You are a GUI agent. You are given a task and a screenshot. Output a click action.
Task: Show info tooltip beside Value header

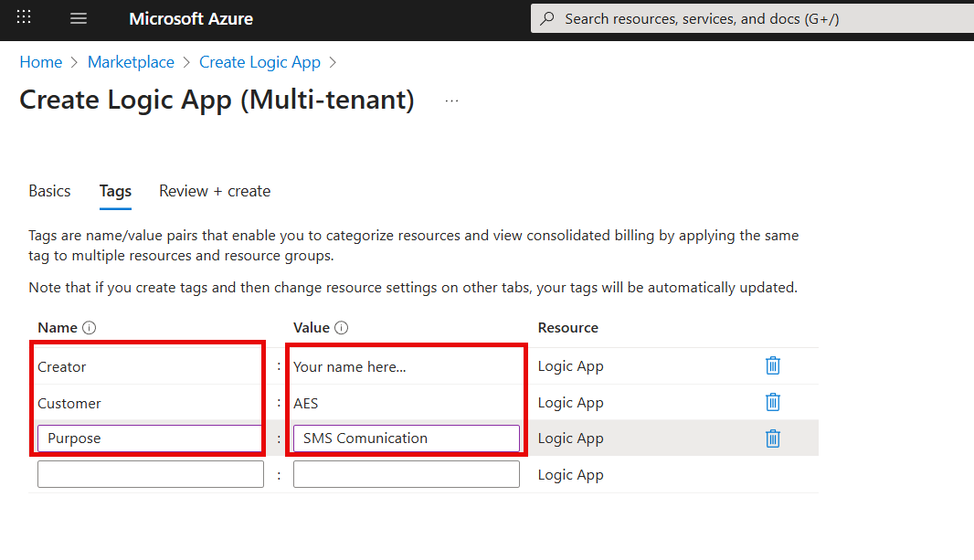click(x=342, y=328)
